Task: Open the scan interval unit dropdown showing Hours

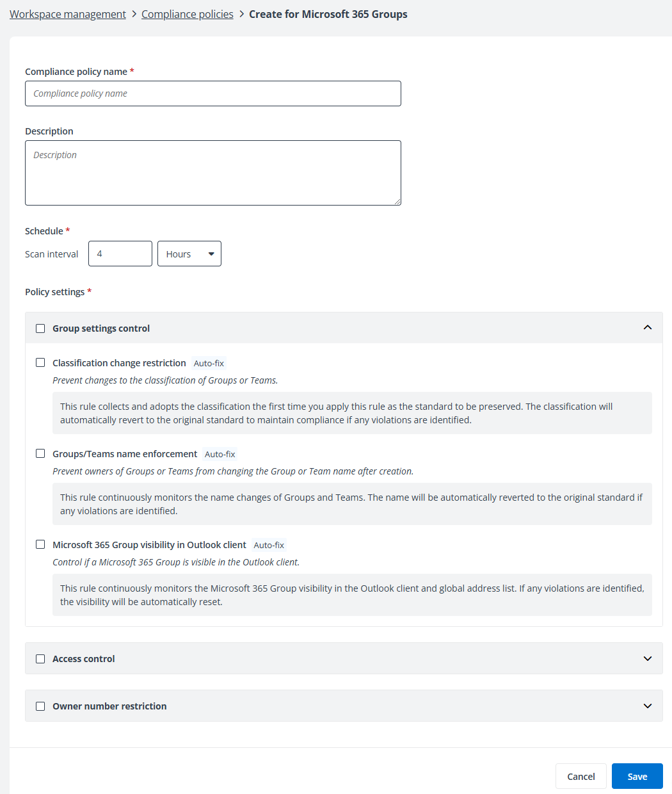Action: (x=189, y=254)
